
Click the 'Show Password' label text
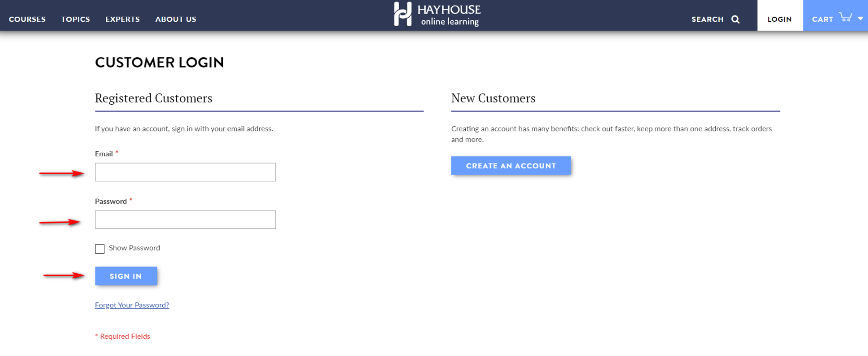tap(134, 248)
